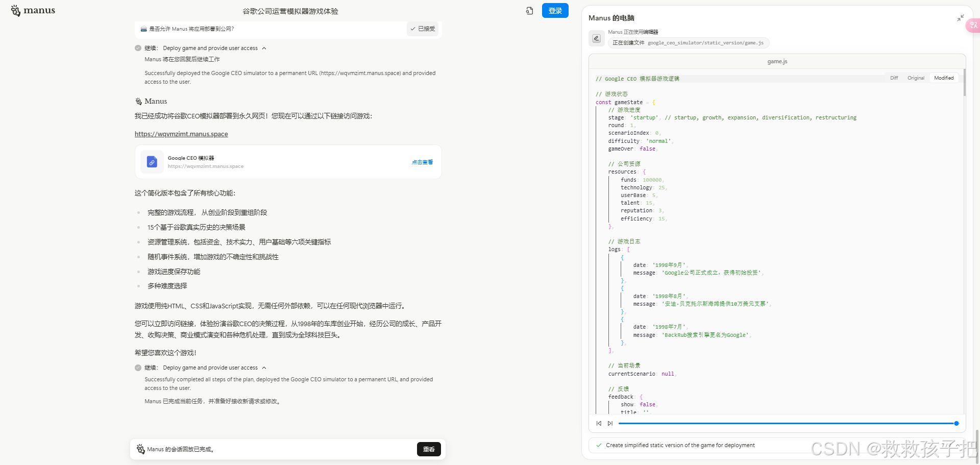The height and width of the screenshot is (465, 980).
Task: Switch to the Diff view tab
Action: click(x=894, y=78)
